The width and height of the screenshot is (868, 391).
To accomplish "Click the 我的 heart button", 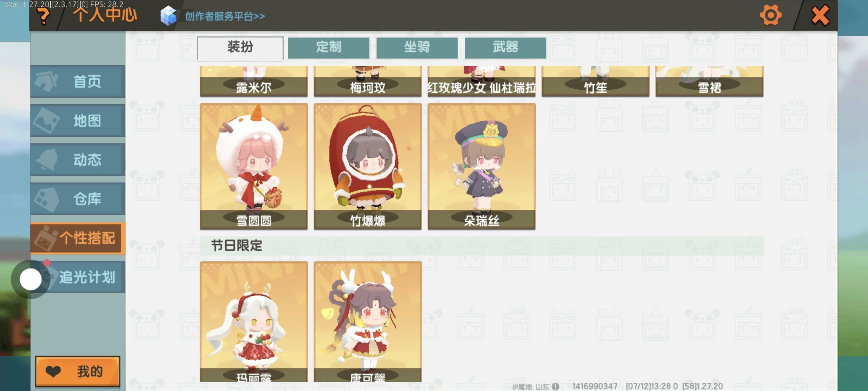I will [77, 371].
